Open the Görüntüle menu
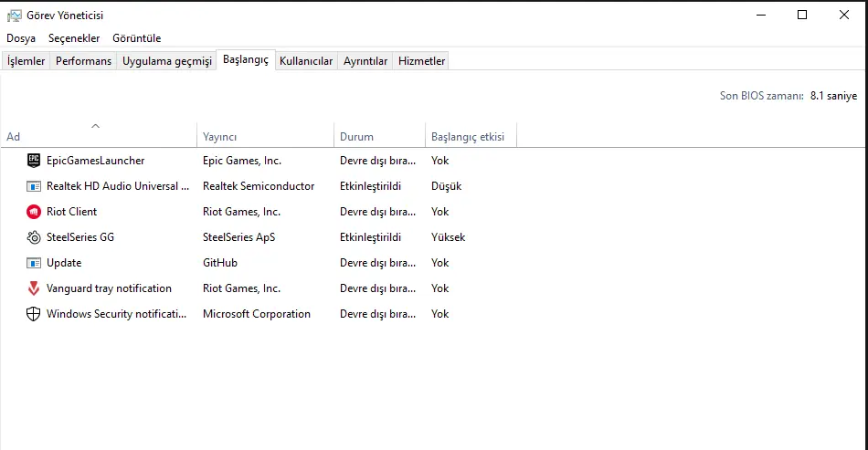Image resolution: width=868 pixels, height=450 pixels. point(137,38)
